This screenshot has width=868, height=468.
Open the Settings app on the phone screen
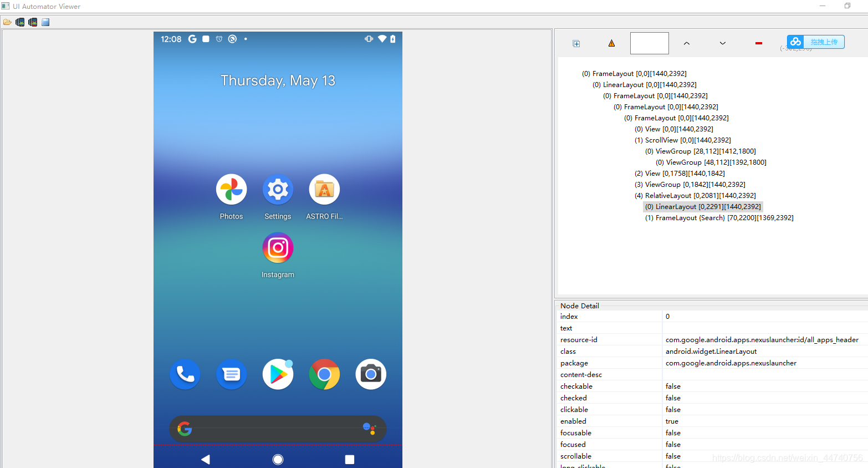tap(278, 190)
